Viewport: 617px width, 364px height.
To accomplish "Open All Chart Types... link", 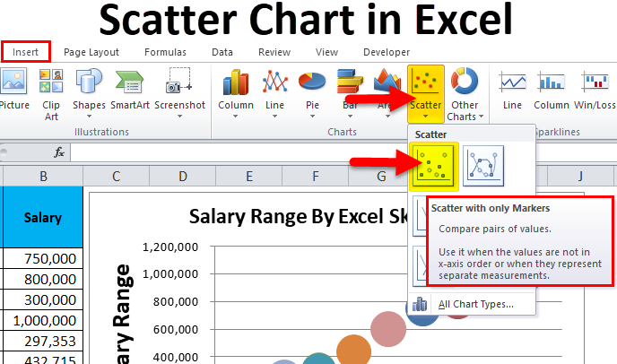I will coord(475,304).
